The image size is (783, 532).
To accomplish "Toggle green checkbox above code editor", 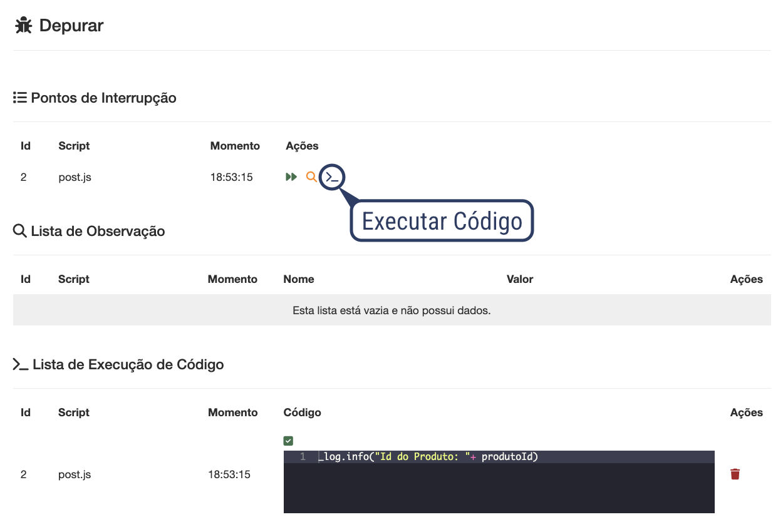I will [288, 441].
